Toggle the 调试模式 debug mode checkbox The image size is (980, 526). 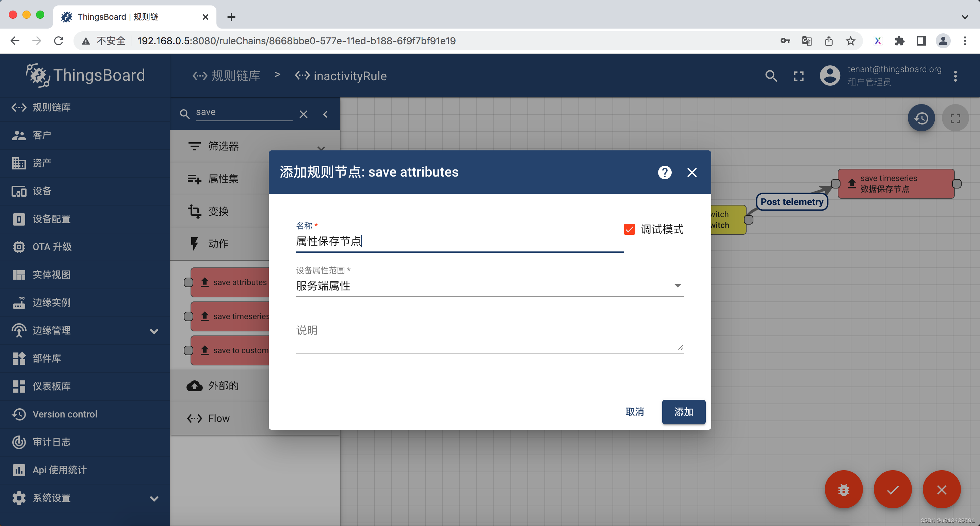pyautogui.click(x=629, y=229)
